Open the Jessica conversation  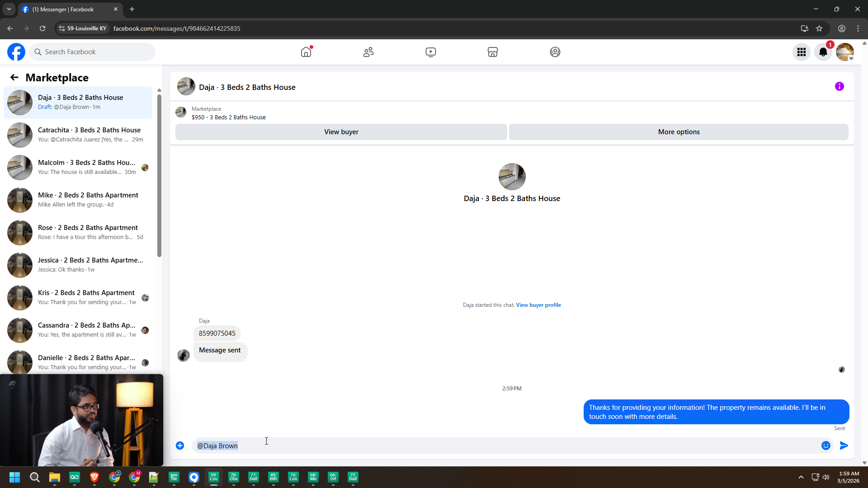click(78, 265)
